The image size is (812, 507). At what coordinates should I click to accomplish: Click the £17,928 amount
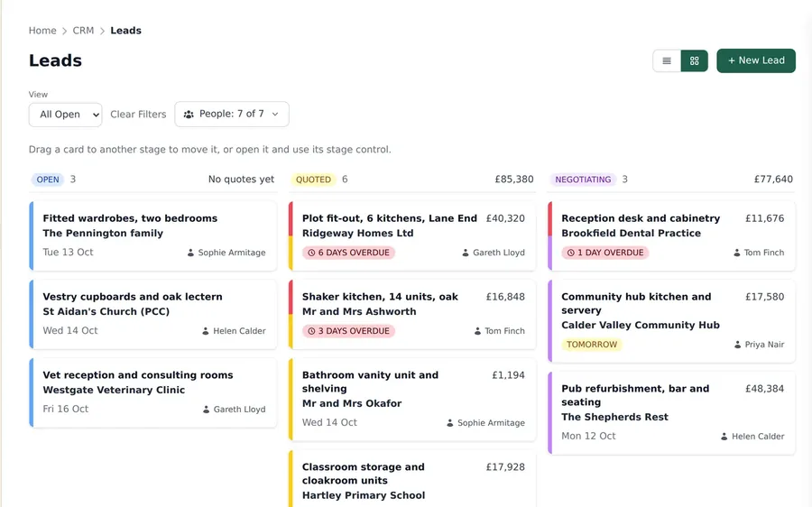tap(505, 467)
